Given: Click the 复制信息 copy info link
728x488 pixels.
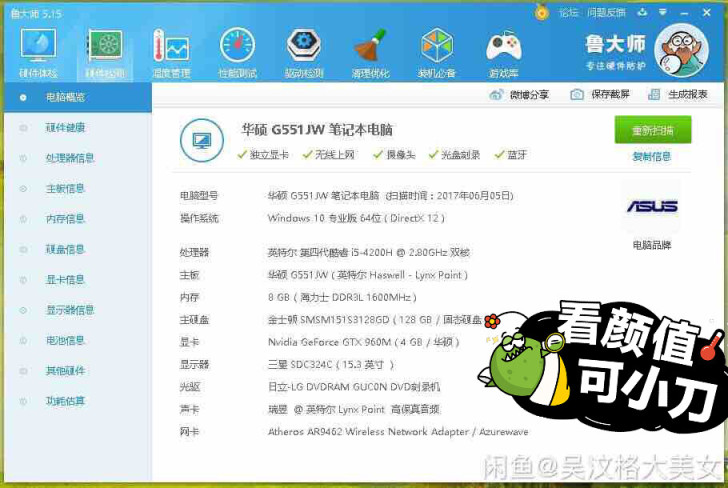Looking at the screenshot, I should point(652,156).
